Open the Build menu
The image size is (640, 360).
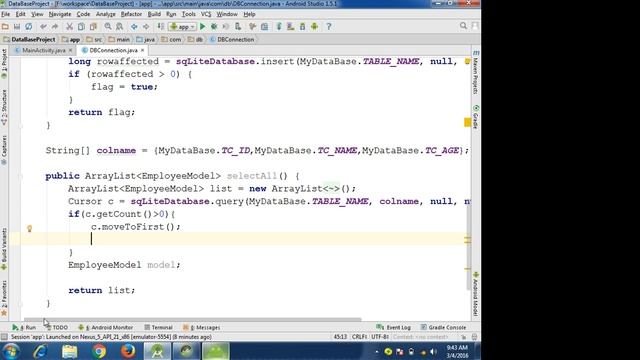pyautogui.click(x=154, y=14)
